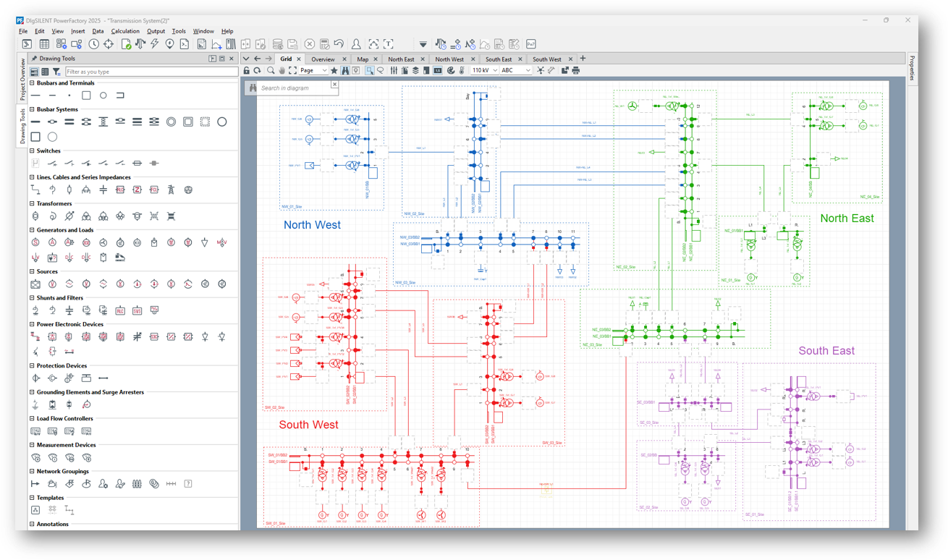The image size is (948, 560).
Task: Choose the Z impedance element icon
Action: (x=137, y=190)
